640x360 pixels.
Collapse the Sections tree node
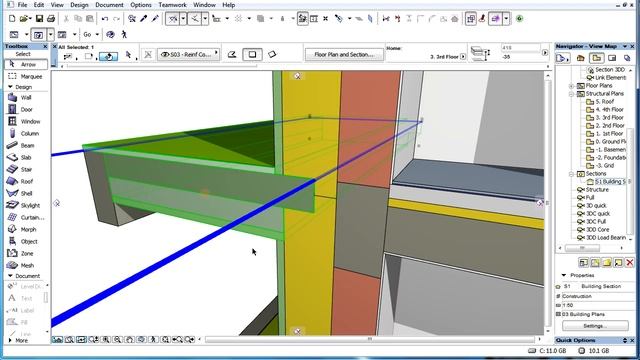coord(571,174)
